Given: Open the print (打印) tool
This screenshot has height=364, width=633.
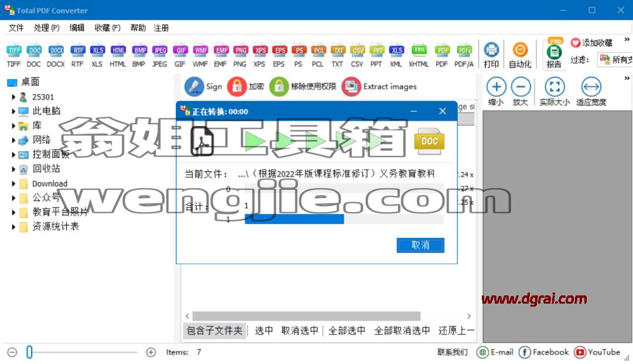Looking at the screenshot, I should tap(491, 50).
